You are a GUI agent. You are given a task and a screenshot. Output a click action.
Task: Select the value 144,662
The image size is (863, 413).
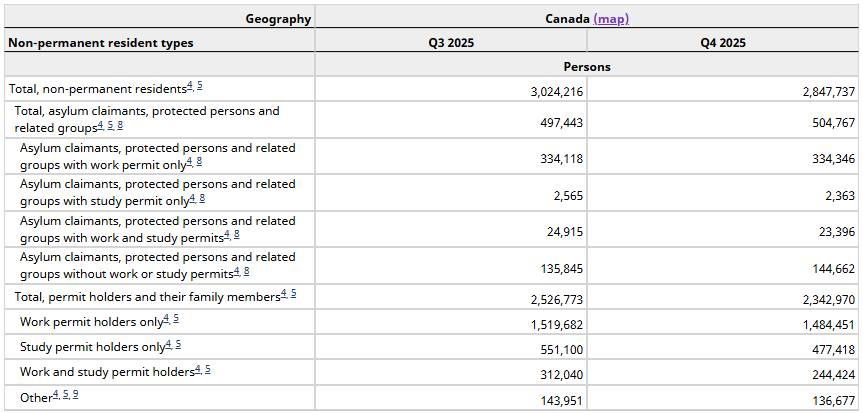833,269
